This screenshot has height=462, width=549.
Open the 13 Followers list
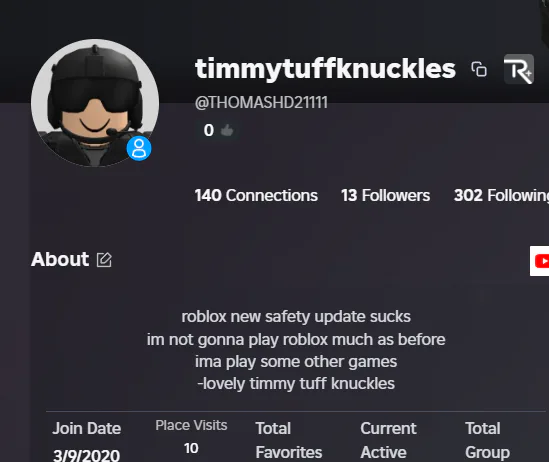click(385, 195)
